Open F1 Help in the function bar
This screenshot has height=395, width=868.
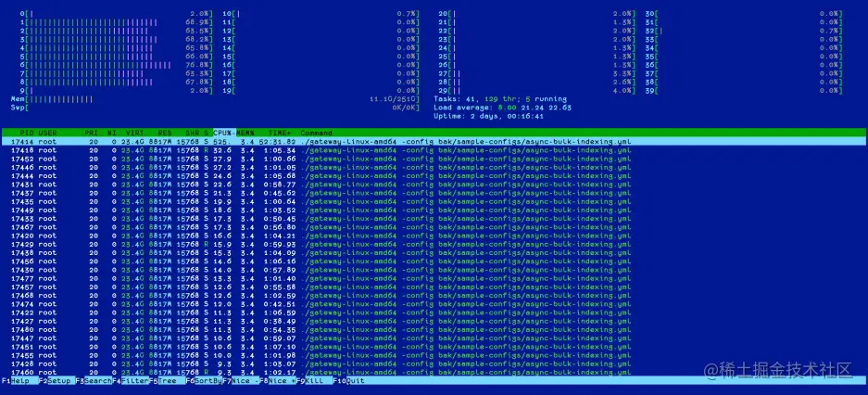(19, 381)
